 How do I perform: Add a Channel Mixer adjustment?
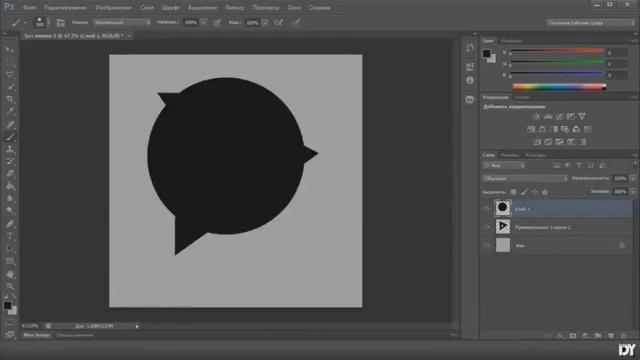576,129
